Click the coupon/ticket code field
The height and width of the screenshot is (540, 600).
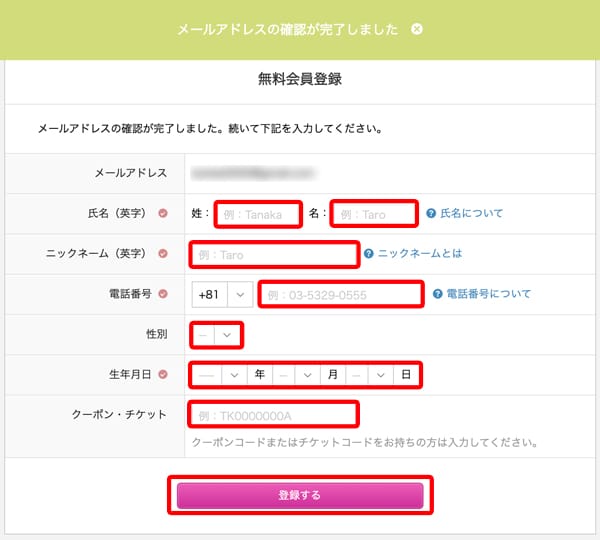[272, 414]
